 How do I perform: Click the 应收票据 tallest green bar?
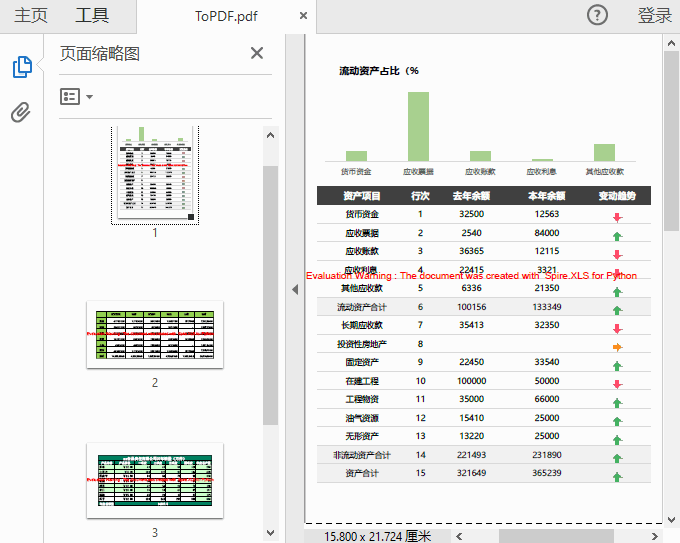point(418,126)
